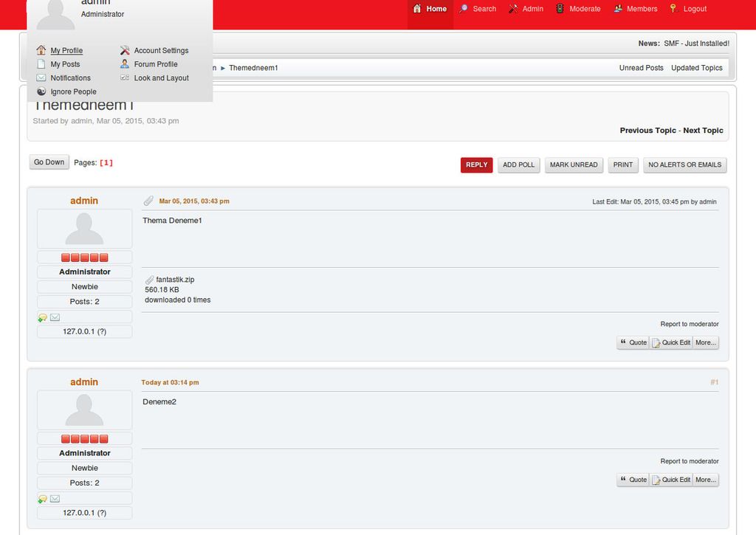Click the ADD POLL button
The image size is (756, 535).
(x=519, y=165)
